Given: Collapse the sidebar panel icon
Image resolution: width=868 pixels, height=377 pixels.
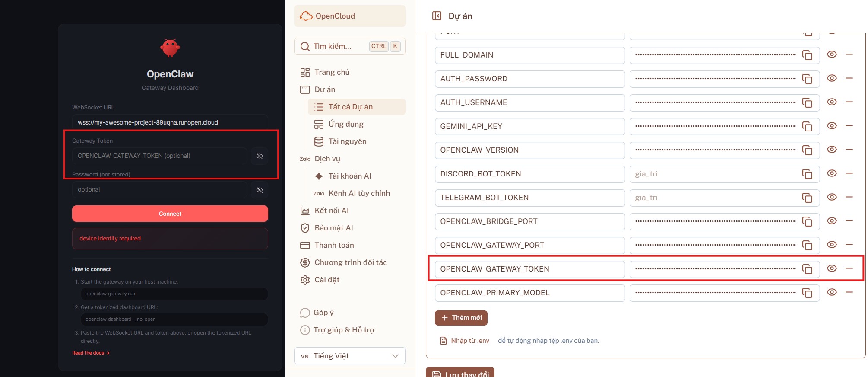Looking at the screenshot, I should (437, 16).
